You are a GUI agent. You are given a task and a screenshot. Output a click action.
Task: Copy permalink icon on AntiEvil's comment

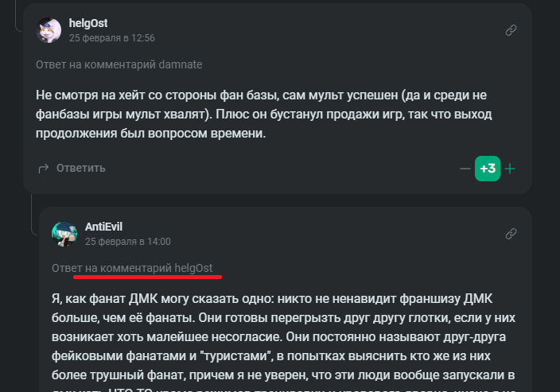pyautogui.click(x=511, y=234)
